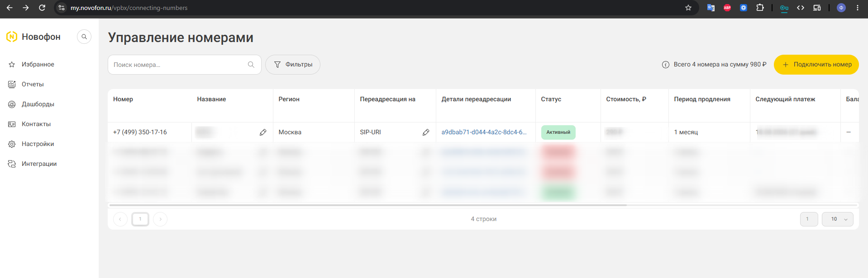Viewport: 868px width, 278px height.
Task: Click the Подключить номер button
Action: (816, 65)
